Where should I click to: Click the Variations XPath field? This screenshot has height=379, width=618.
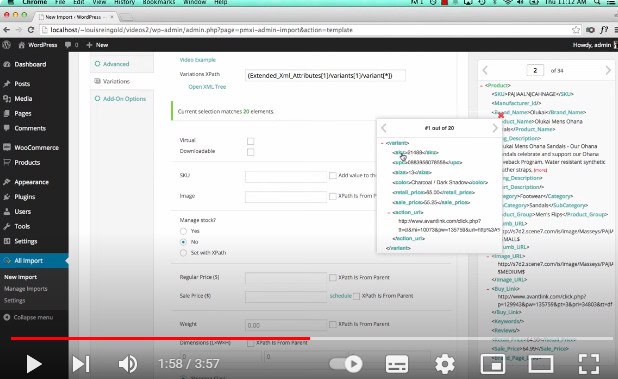click(325, 75)
